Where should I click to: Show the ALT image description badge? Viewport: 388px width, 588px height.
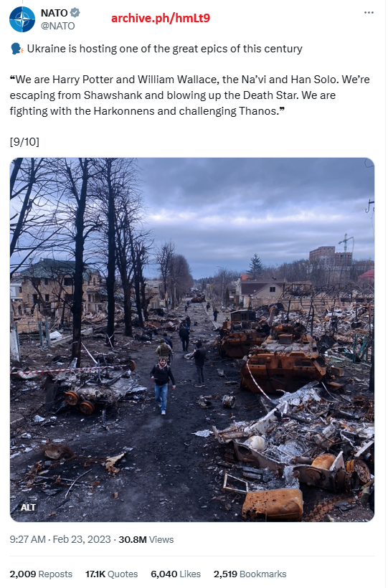click(x=28, y=508)
